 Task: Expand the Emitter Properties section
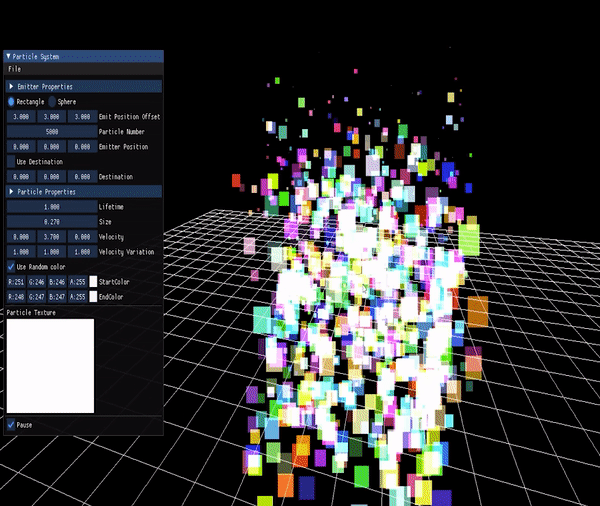[x=84, y=87]
